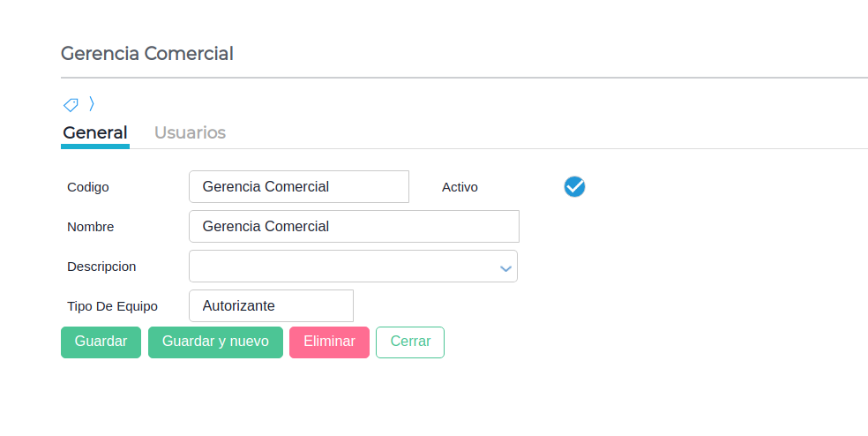Focus the Codigo input field

point(298,187)
